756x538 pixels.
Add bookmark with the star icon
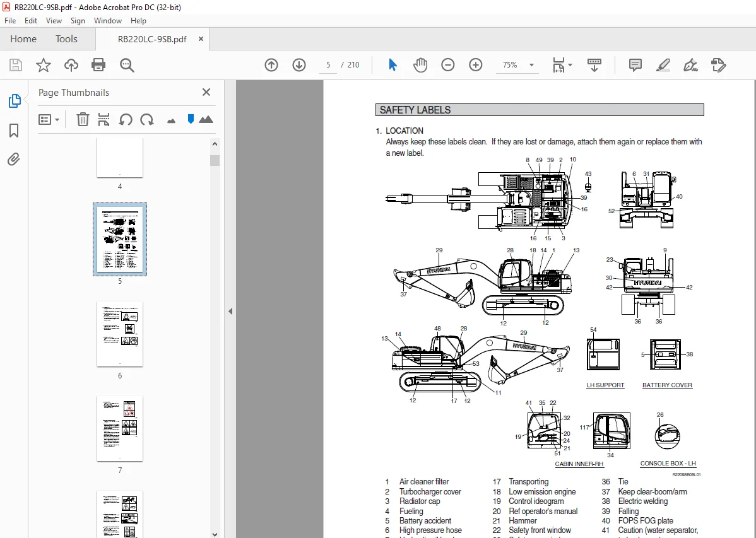[x=44, y=65]
